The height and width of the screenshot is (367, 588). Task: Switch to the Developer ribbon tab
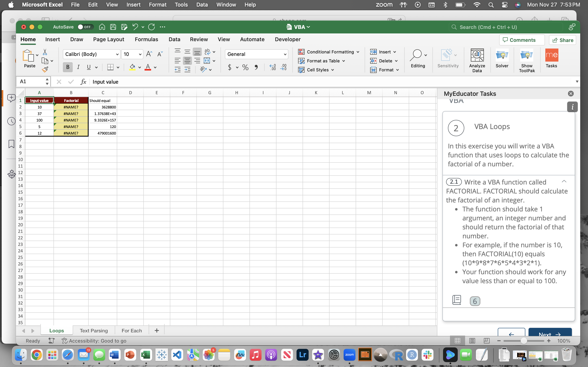[287, 39]
